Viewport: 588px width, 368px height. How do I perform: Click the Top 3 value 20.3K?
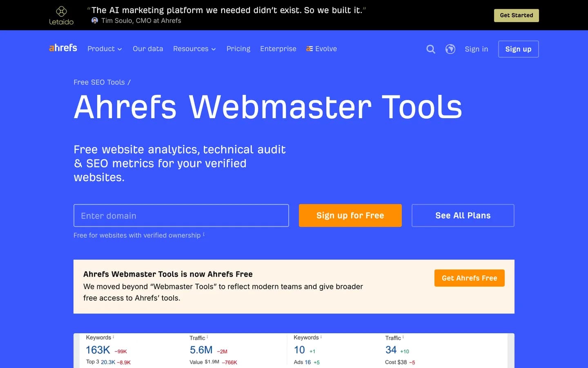108,362
